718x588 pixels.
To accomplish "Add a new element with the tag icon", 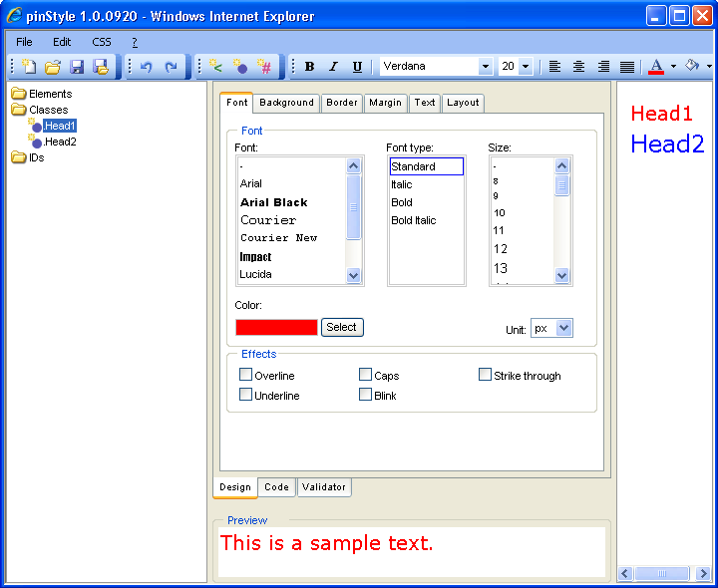I will coord(215,67).
